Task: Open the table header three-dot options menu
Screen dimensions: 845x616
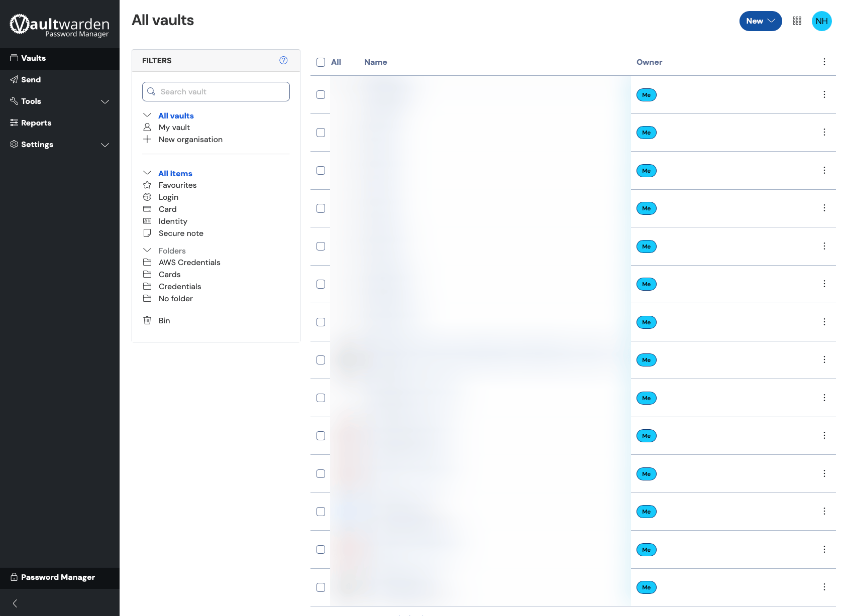Action: pos(824,62)
